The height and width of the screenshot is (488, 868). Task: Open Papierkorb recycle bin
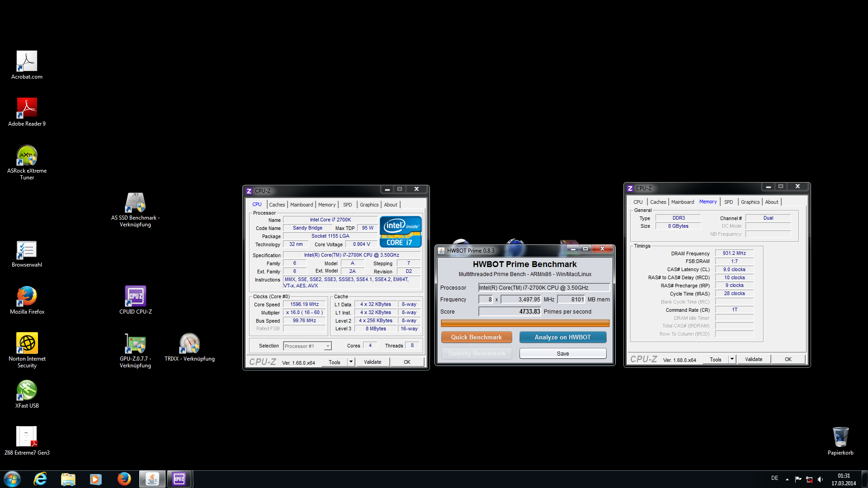coord(840,441)
